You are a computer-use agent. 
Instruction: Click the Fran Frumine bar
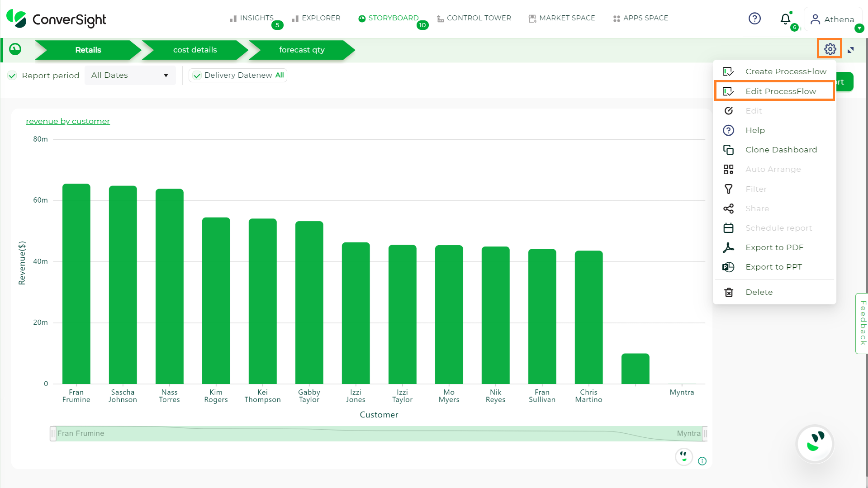(76, 284)
